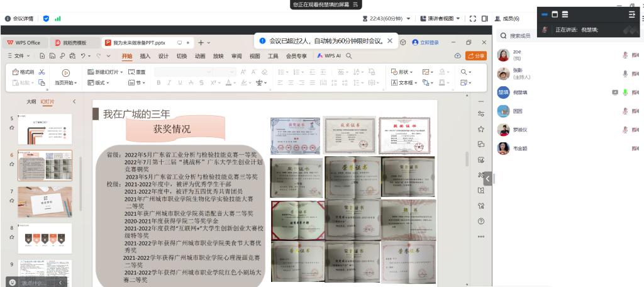Viewport: 644px width, 287px height.
Task: Collapse the slide thumbnail panel arrow
Action: 74,101
